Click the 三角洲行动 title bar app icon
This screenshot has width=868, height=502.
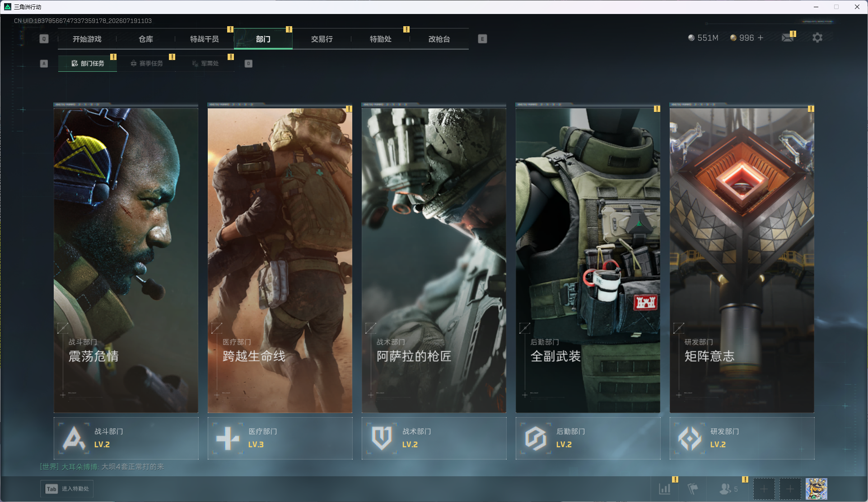8,7
